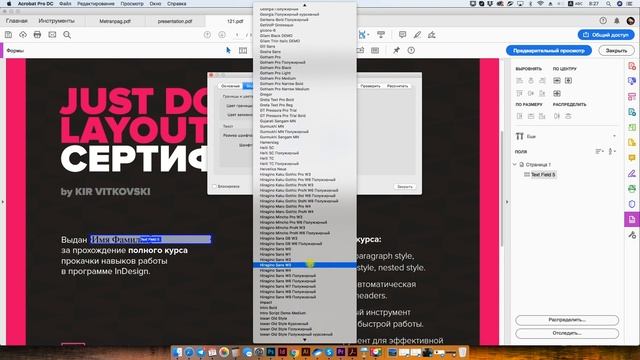Viewport: 640px width, 360px height.
Task: Click the sign document pen icon
Action: point(432,35)
